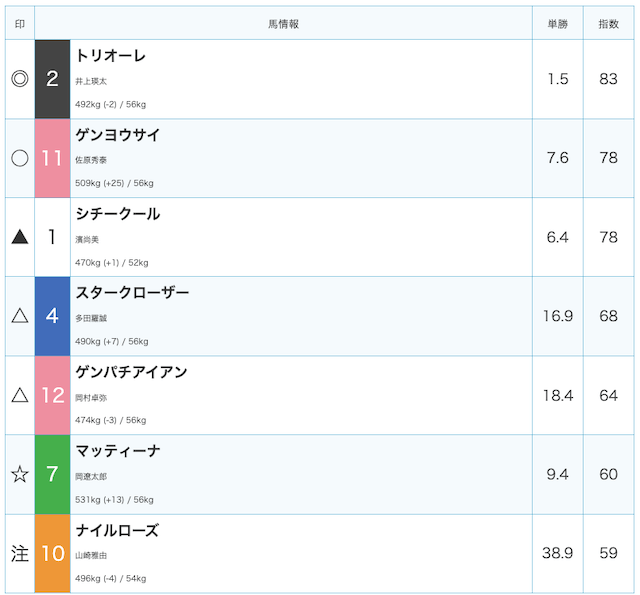The height and width of the screenshot is (595, 640).
Task: Click the star mark for マッティーナ
Action: [x=20, y=474]
